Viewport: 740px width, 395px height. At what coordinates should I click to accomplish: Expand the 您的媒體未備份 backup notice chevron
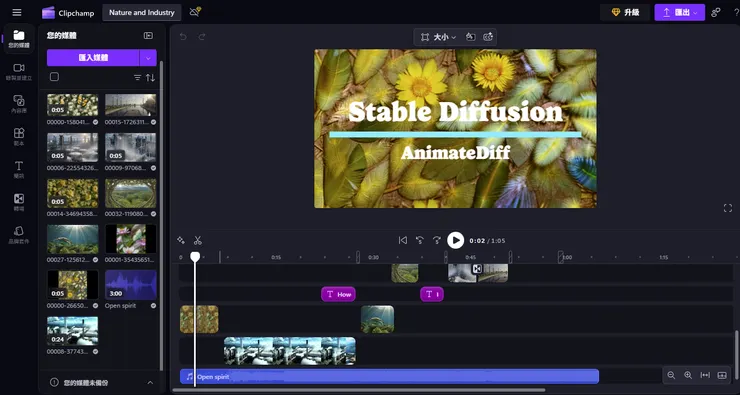pos(150,382)
